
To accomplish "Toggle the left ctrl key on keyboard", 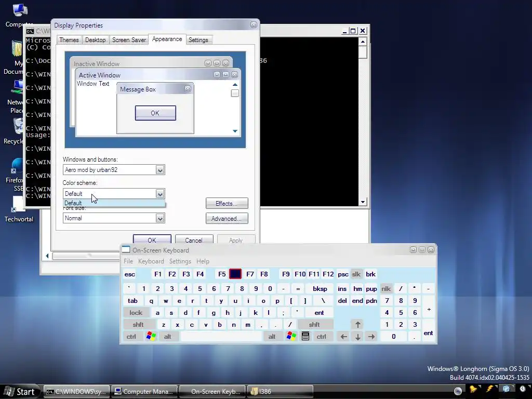I will (131, 336).
